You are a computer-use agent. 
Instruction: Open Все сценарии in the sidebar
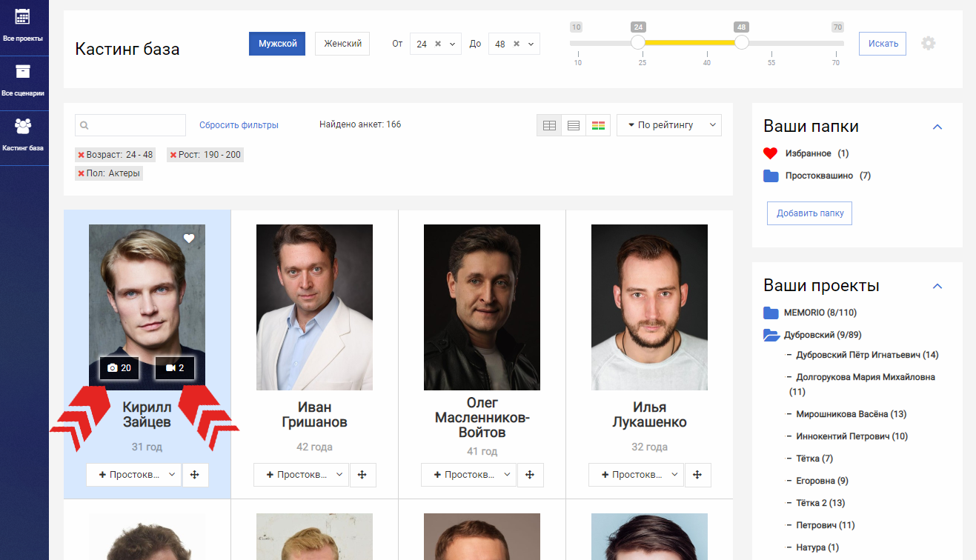click(24, 82)
